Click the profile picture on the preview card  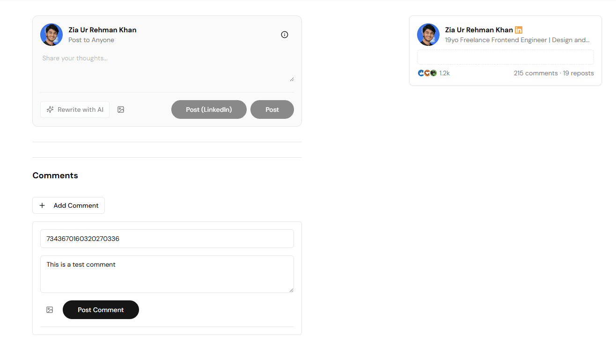coord(428,34)
